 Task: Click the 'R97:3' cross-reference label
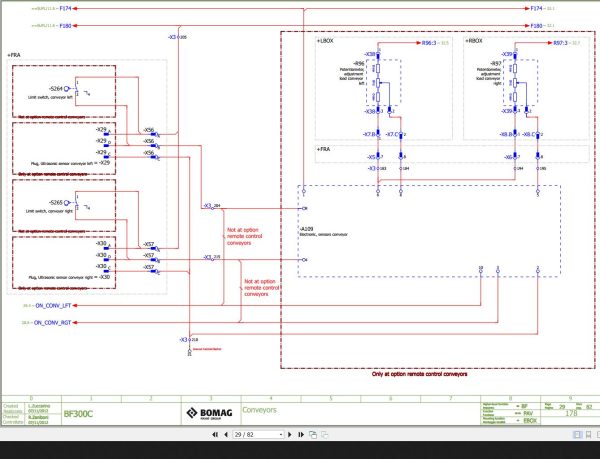click(x=561, y=43)
